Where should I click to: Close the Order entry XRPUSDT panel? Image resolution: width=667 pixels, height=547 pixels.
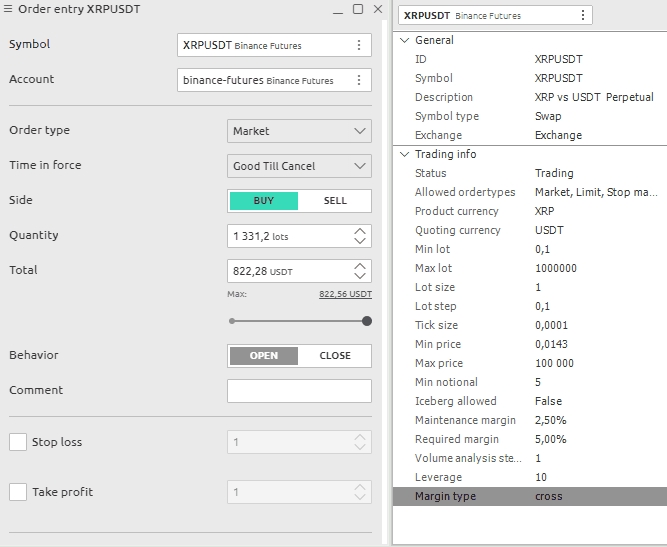point(378,9)
